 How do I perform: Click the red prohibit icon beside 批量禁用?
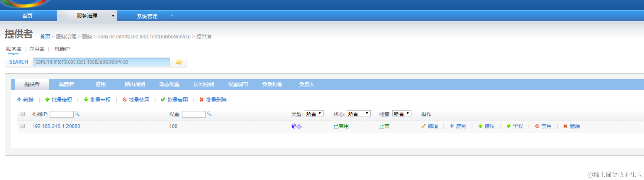point(125,100)
